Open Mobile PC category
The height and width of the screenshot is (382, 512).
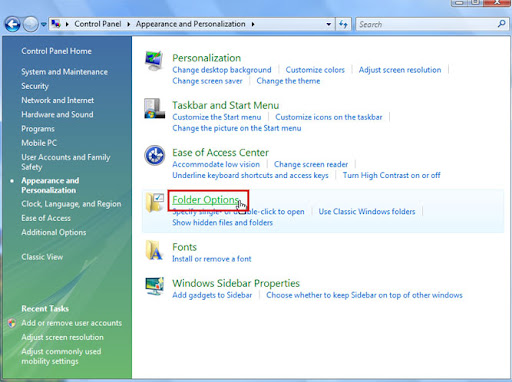[39, 143]
